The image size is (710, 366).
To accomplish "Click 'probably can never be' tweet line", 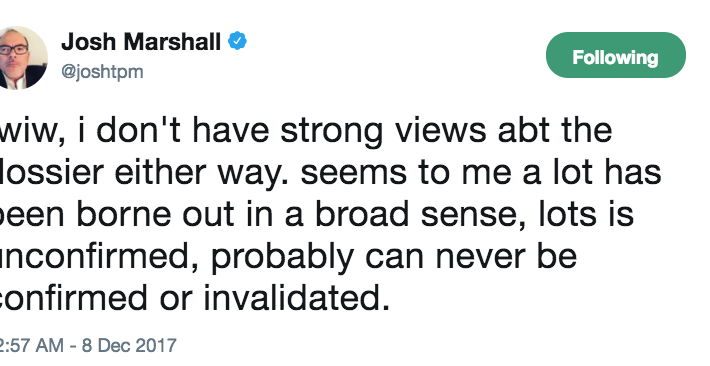I will click(x=394, y=257).
